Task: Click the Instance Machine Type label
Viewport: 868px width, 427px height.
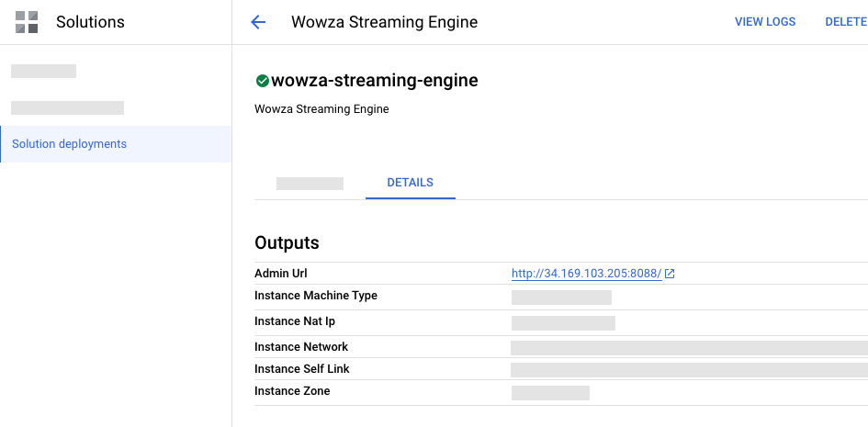Action: click(316, 296)
